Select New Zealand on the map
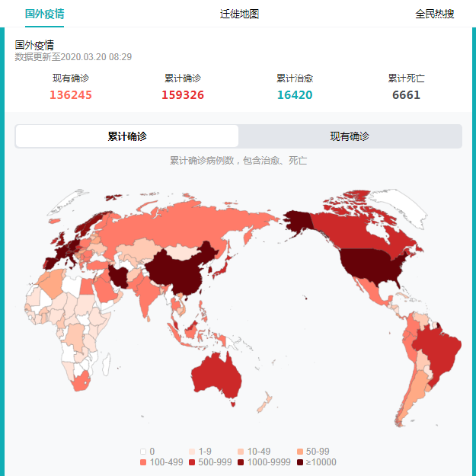 [x=265, y=402]
